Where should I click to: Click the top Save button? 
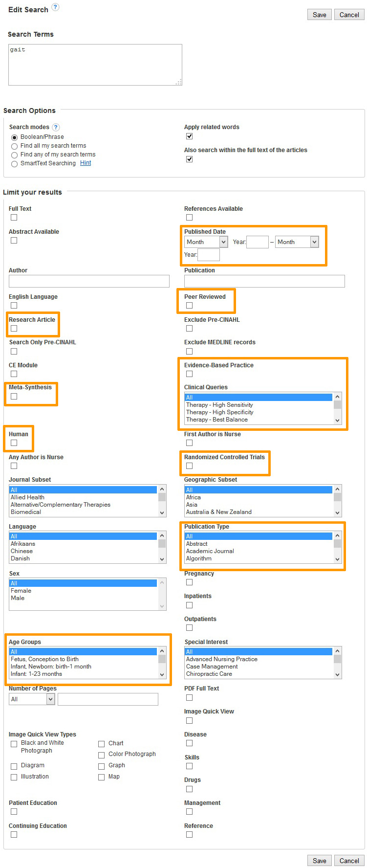(x=320, y=15)
